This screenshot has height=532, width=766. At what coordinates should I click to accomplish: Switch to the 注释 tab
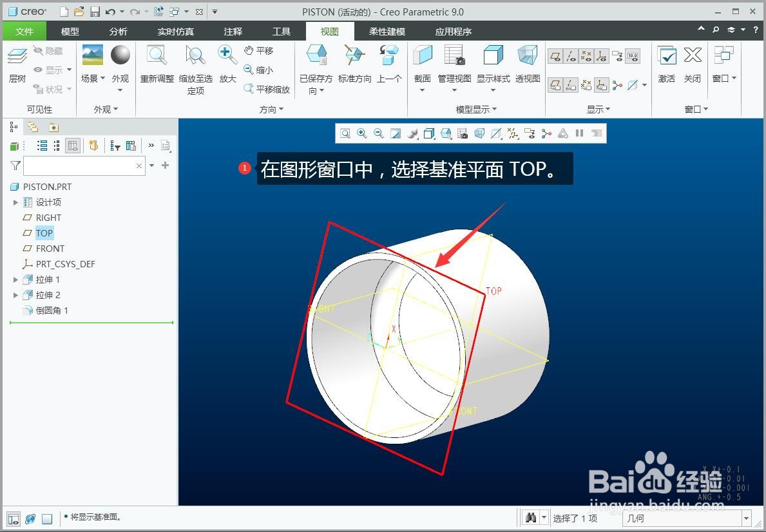click(233, 32)
